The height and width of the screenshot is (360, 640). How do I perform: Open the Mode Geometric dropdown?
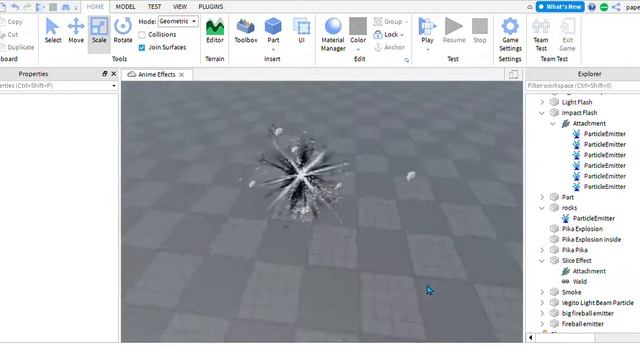point(178,21)
